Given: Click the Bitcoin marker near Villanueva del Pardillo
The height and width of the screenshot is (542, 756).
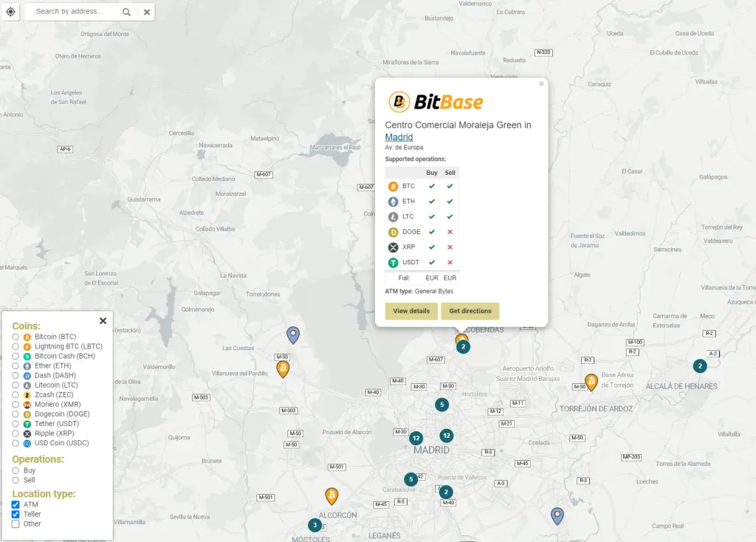Looking at the screenshot, I should [x=283, y=368].
